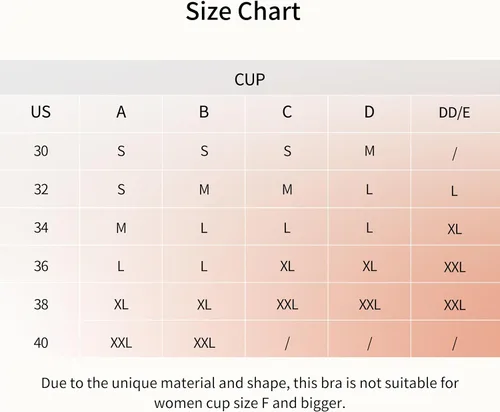Click band size 30 row label

pos(41,151)
